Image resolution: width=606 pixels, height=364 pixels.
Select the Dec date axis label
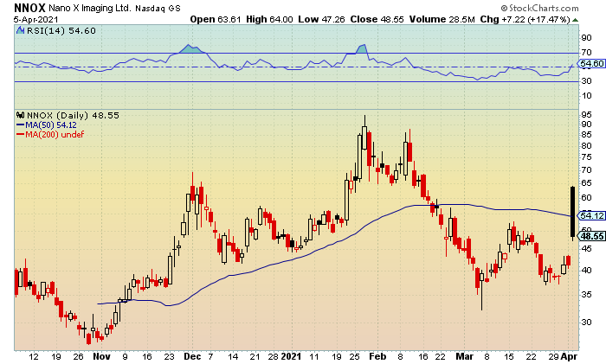(192, 356)
